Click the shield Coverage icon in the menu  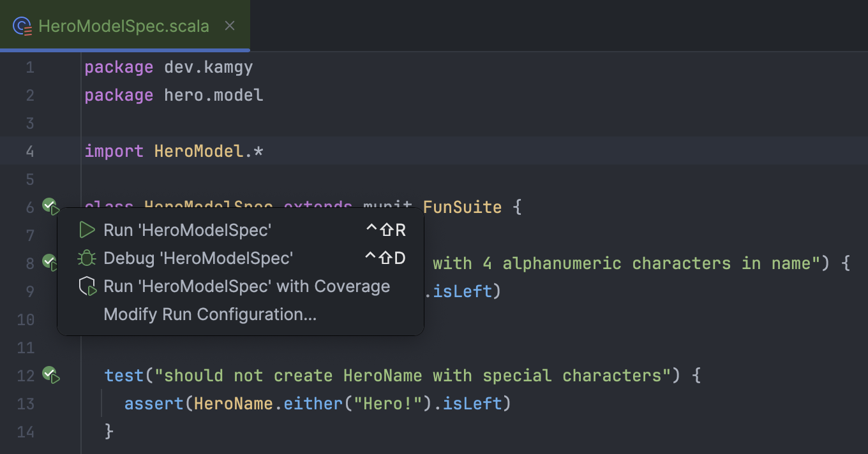click(87, 286)
